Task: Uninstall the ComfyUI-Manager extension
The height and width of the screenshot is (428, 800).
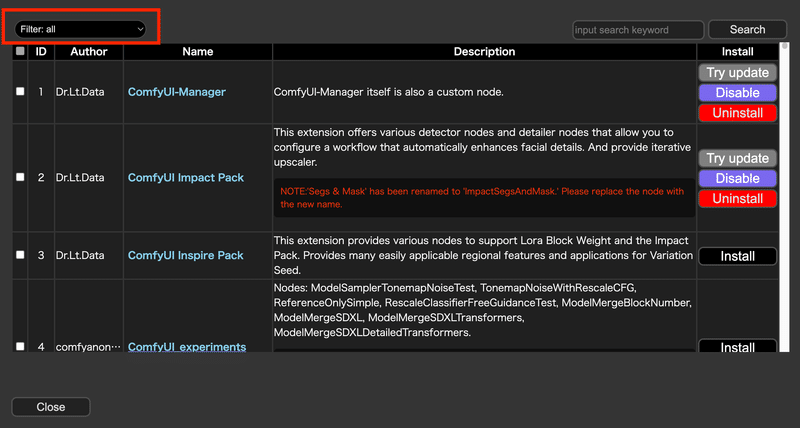Action: tap(737, 113)
